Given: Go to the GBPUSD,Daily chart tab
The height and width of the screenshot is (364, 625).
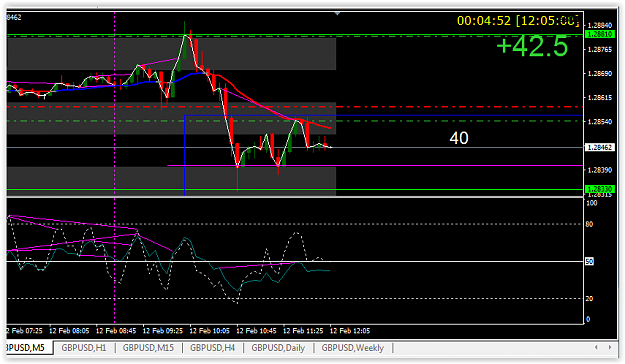Looking at the screenshot, I should tap(278, 348).
